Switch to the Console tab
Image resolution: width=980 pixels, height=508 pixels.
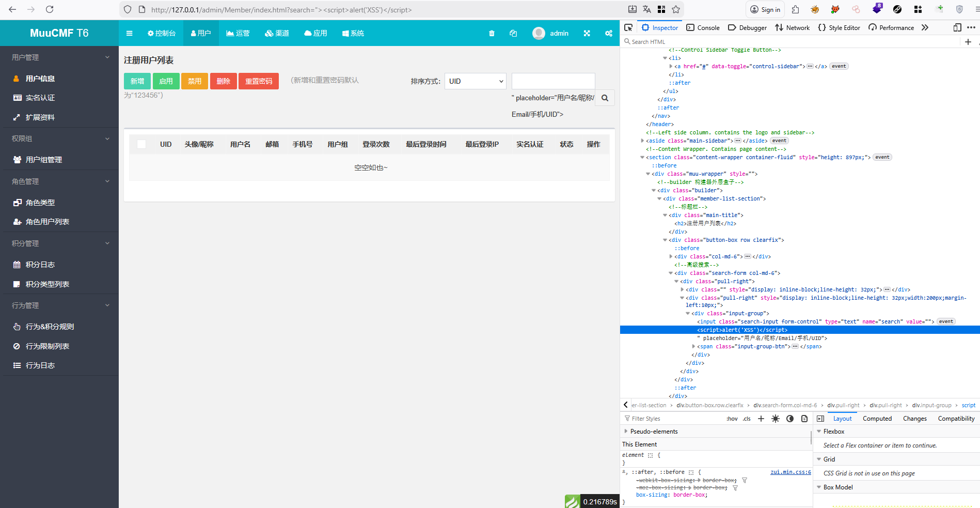[x=703, y=27]
